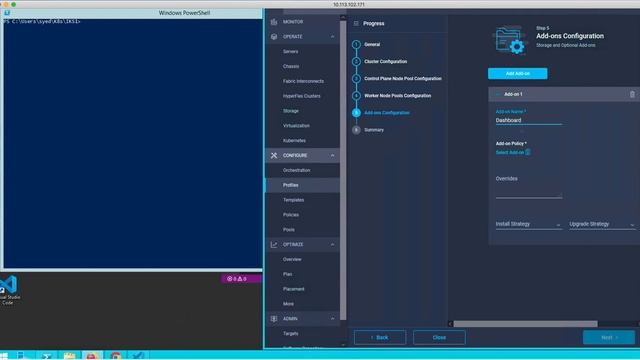640x360 pixels.
Task: Collapse the CONFIGURE section chevron
Action: [x=332, y=156]
